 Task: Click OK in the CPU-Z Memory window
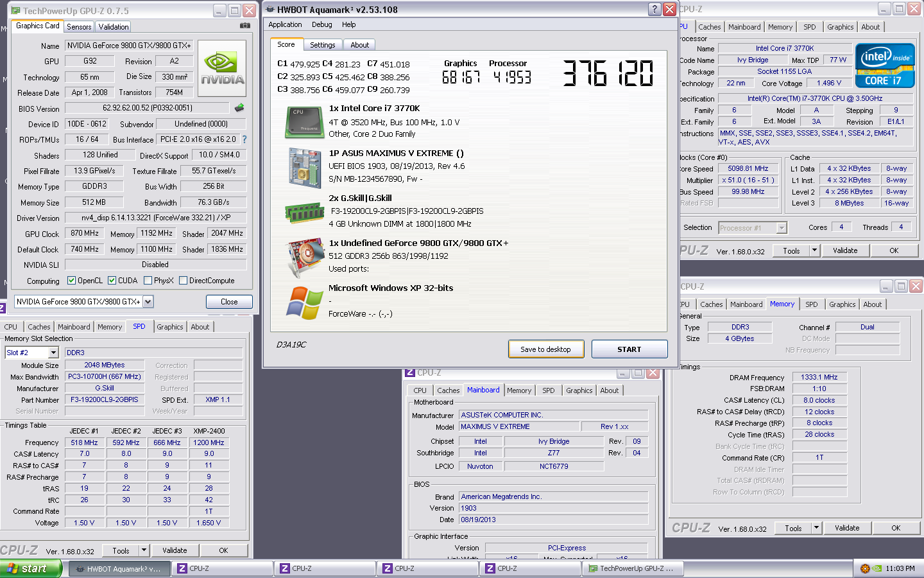pyautogui.click(x=896, y=528)
